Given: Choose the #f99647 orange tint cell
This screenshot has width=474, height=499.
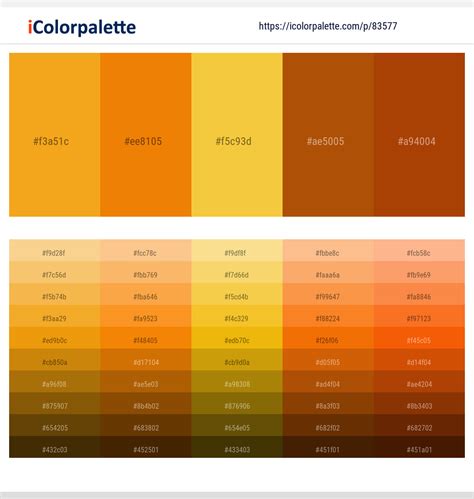Looking at the screenshot, I should (x=328, y=294).
